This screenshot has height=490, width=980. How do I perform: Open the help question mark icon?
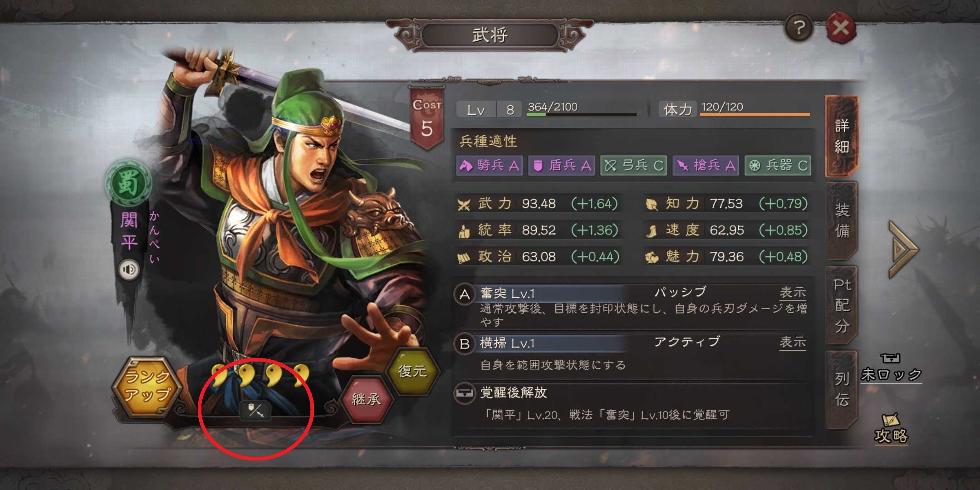coord(799,28)
